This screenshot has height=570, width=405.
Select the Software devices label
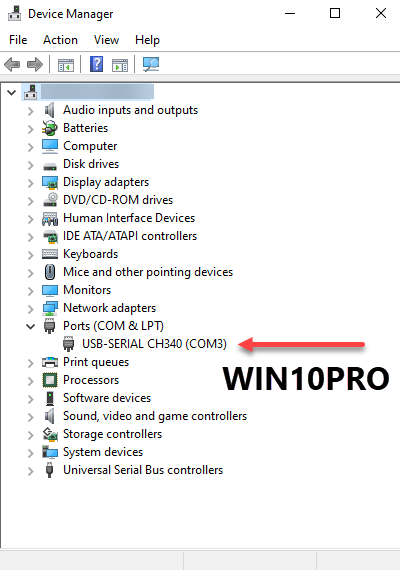[107, 398]
